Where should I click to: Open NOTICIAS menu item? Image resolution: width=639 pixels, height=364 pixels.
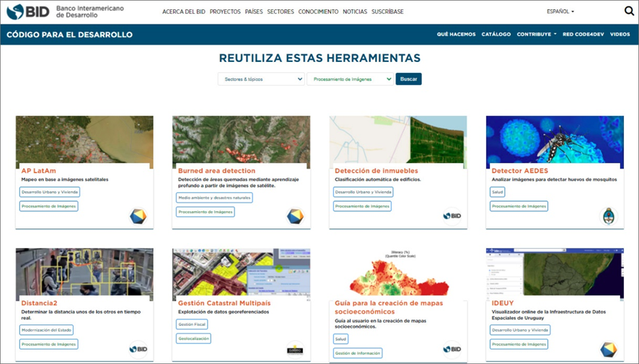tap(355, 12)
